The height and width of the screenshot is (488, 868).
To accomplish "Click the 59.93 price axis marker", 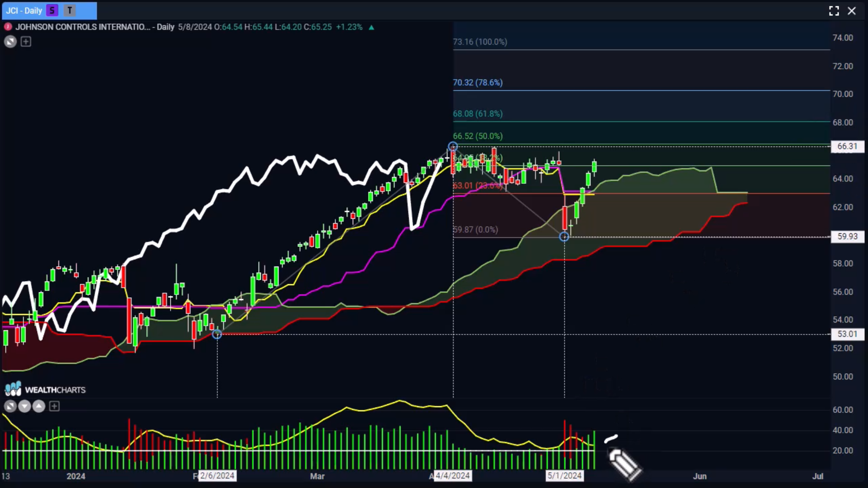I will point(847,237).
